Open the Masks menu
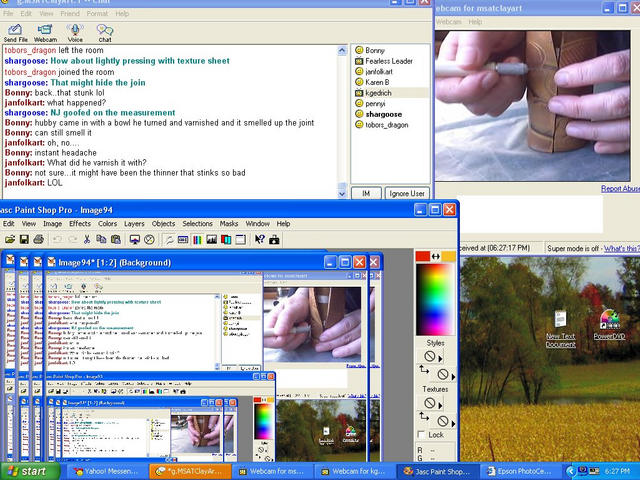This screenshot has width=640, height=480. [229, 224]
